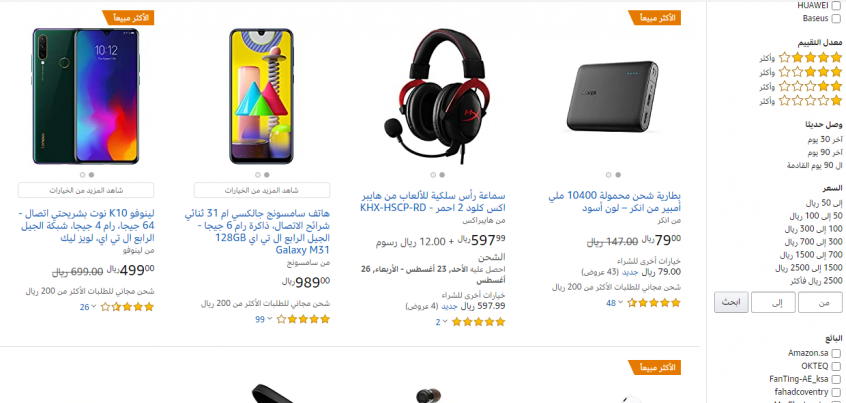This screenshot has width=846, height=403.
Task: Expand the 99 reviews dropdown for Galaxy M31
Action: click(x=264, y=319)
